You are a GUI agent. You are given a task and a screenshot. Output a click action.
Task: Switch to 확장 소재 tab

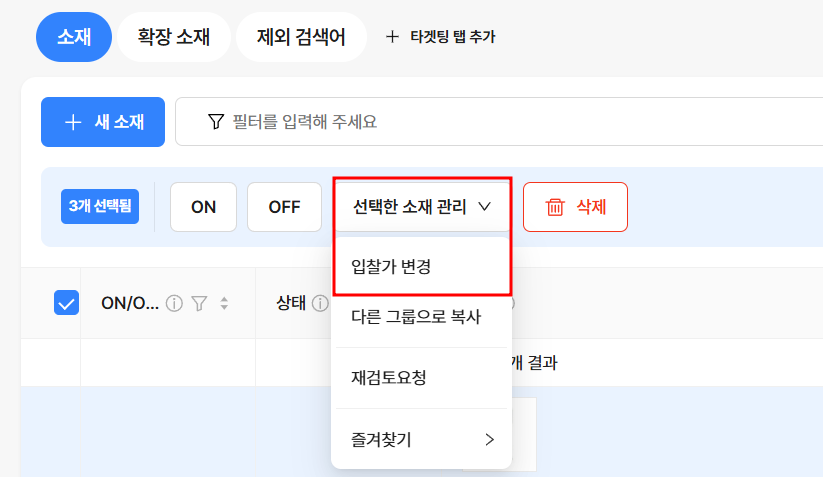174,37
